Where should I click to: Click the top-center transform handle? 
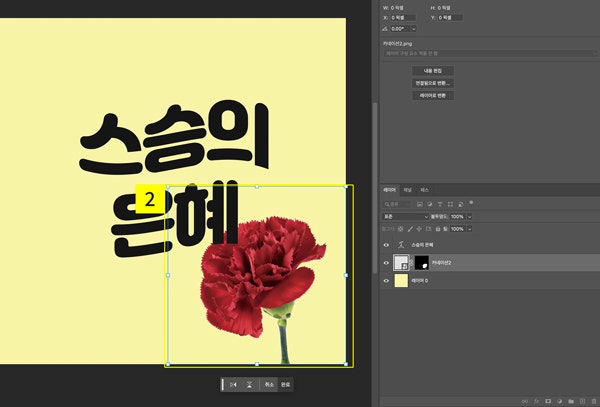click(257, 187)
